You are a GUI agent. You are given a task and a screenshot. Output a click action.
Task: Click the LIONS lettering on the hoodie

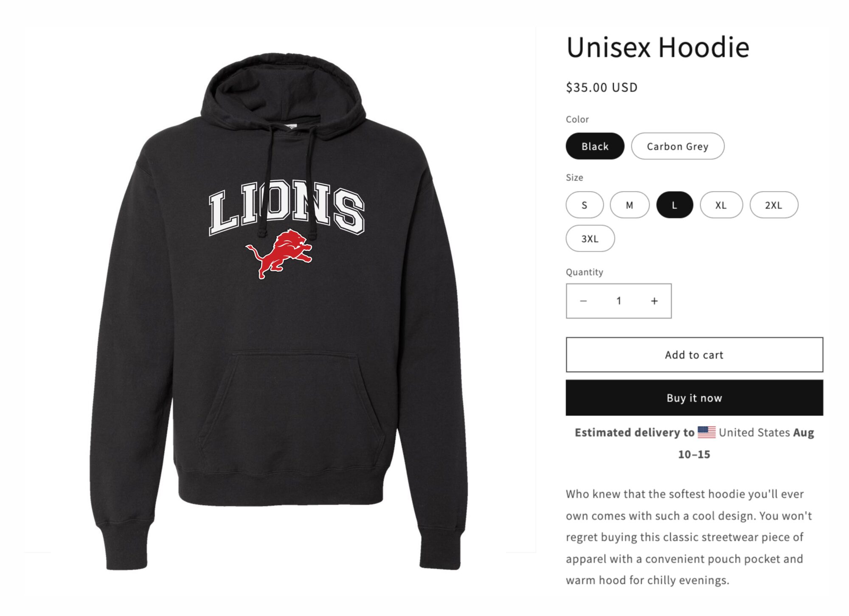click(287, 208)
